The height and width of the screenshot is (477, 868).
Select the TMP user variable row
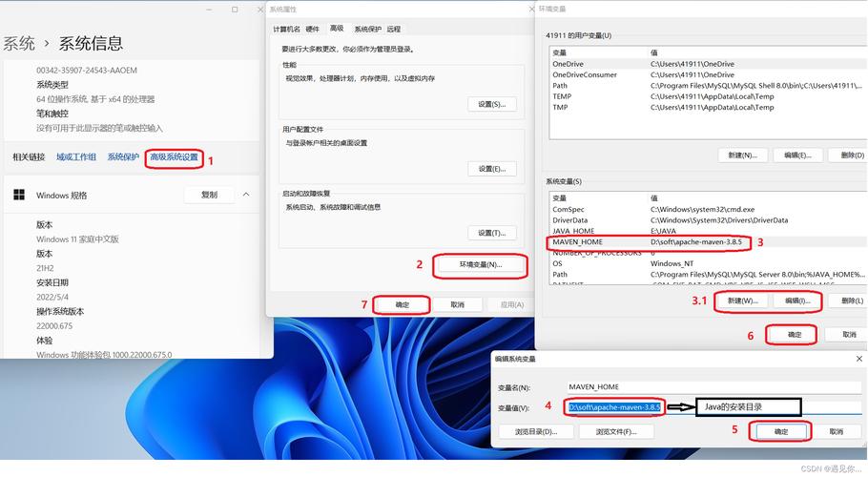(x=708, y=108)
